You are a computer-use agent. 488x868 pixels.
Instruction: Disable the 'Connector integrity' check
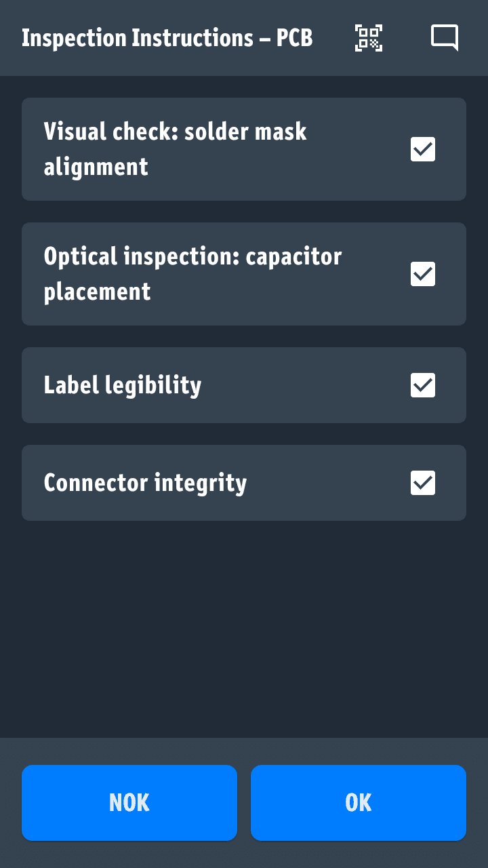(x=422, y=483)
